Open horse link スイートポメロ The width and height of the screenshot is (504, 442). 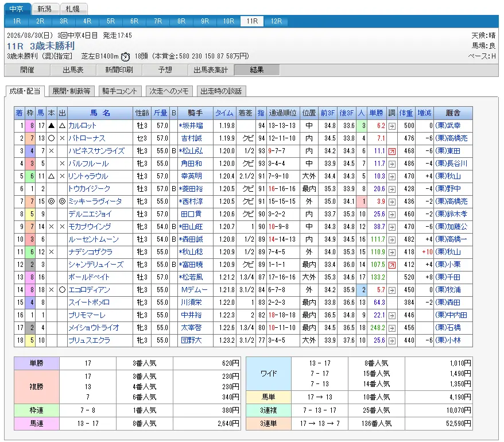[x=89, y=303]
